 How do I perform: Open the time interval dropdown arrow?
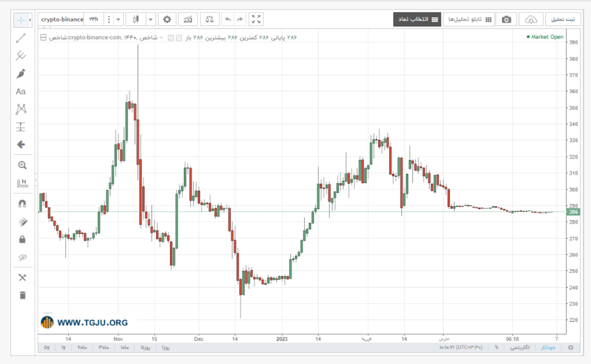tap(118, 19)
